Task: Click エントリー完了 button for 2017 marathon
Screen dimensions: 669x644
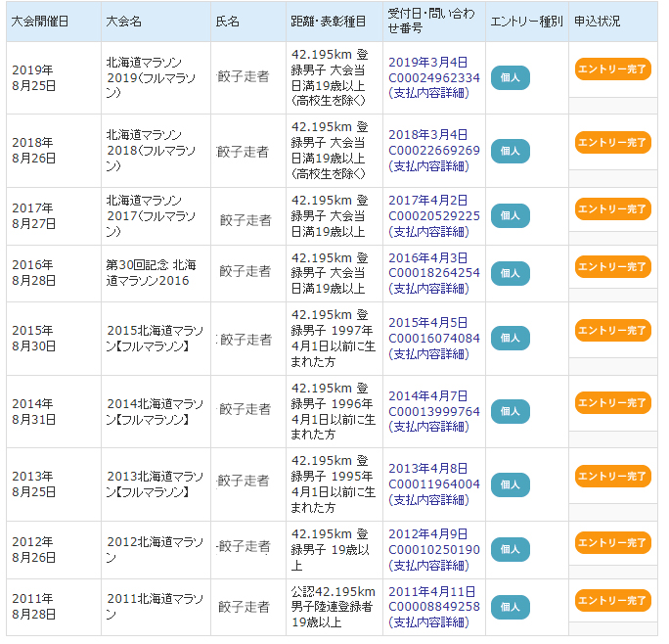Action: 612,209
